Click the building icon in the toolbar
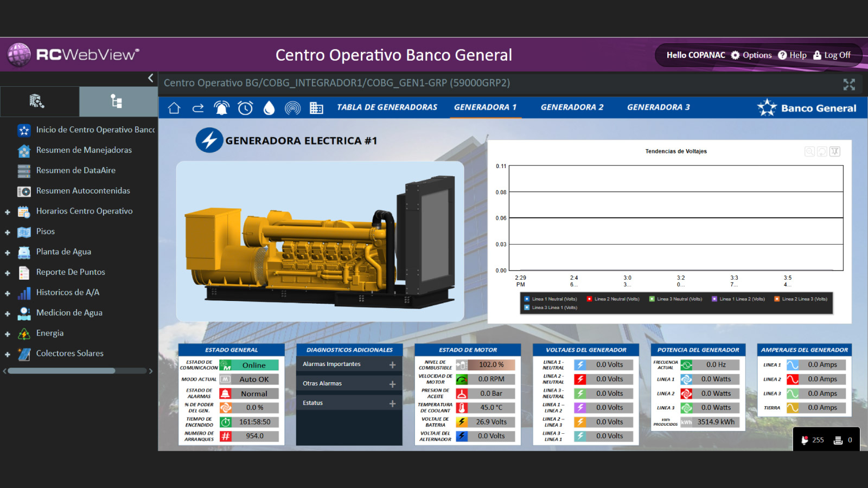868x488 pixels. 316,108
